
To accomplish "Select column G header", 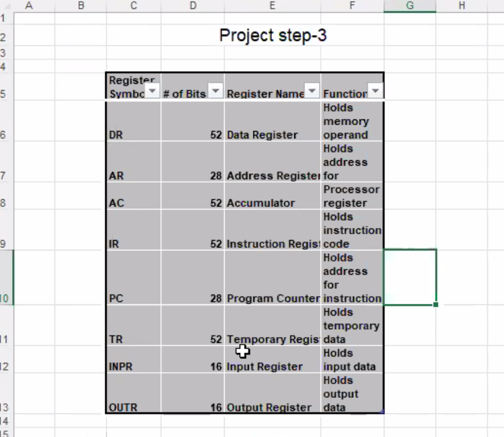I will [x=410, y=6].
